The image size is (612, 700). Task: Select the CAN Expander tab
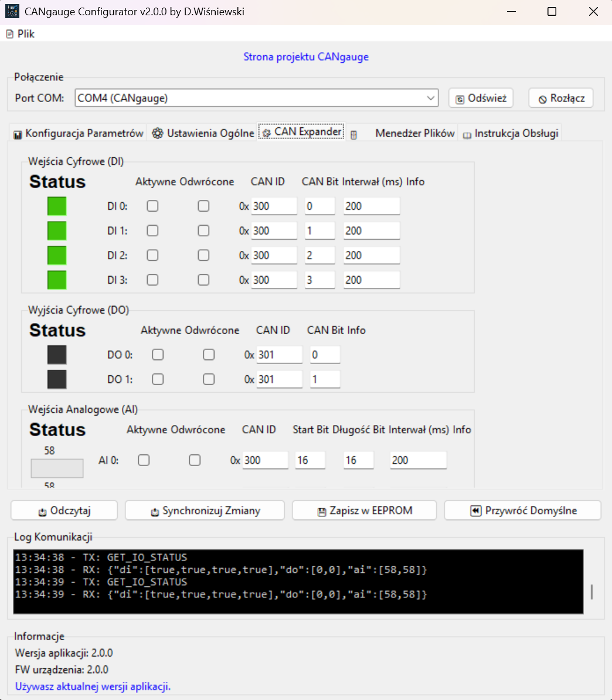point(301,132)
